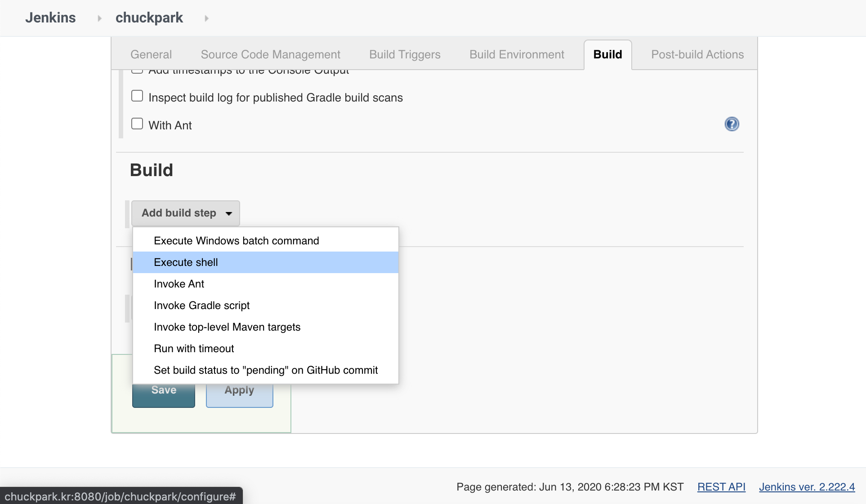
Task: Click the Apply button
Action: 239,395
